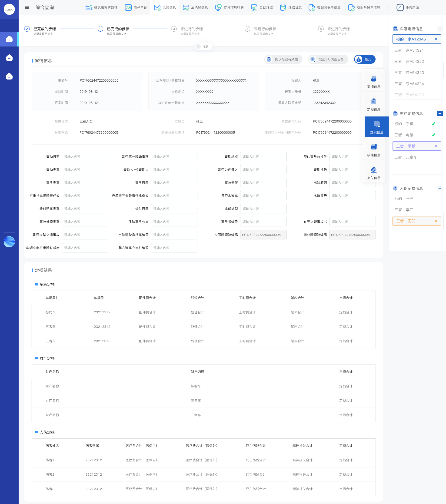Open the 查勘类型 field

click(x=85, y=170)
